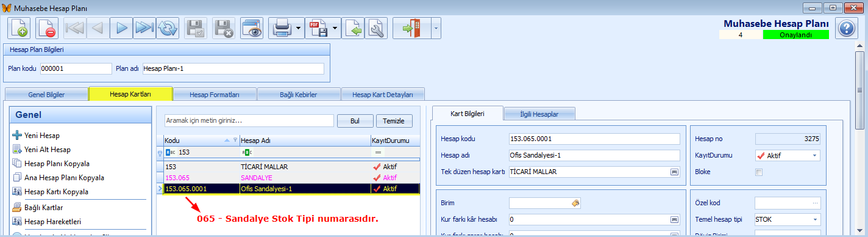
Task: Jump to last record arrow
Action: [x=144, y=28]
